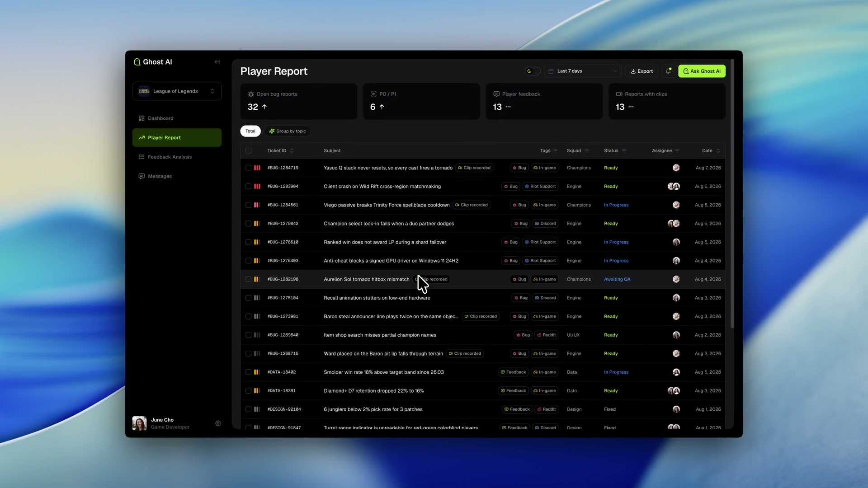Select all rows header checkbox
The height and width of the screenshot is (488, 868).
pyautogui.click(x=248, y=150)
